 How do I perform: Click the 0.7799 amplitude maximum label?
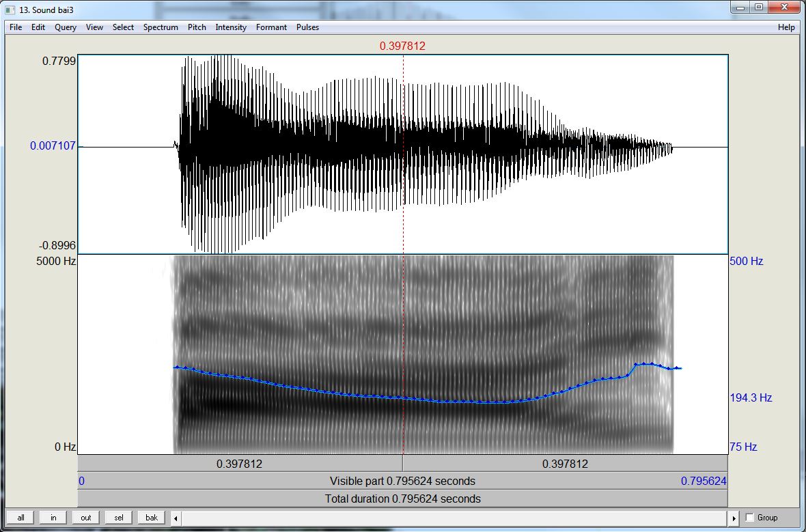pyautogui.click(x=59, y=61)
